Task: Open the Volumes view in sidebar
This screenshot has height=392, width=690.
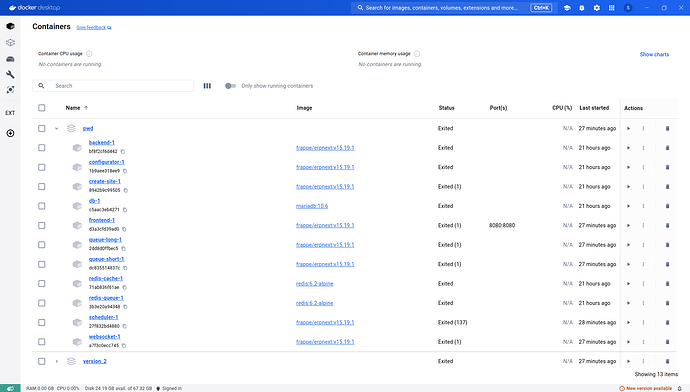Action: [10, 59]
